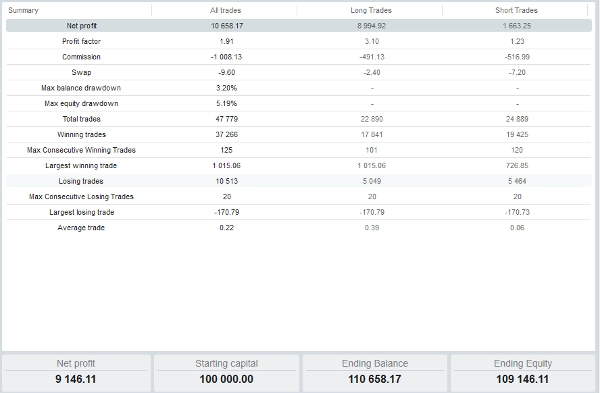Screen dimensions: 600x393
Task: Select the -170.73 short largest losing trade
Action: click(x=517, y=212)
